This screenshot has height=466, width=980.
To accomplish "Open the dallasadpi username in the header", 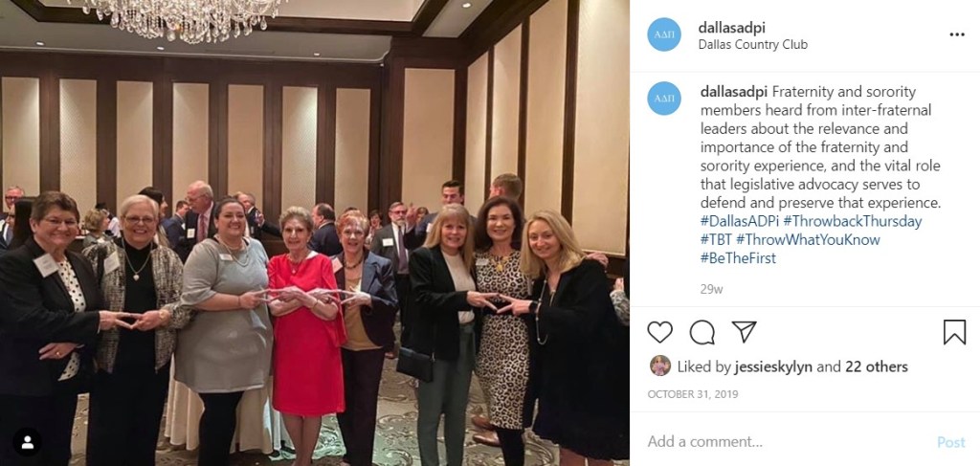I will pyautogui.click(x=731, y=28).
